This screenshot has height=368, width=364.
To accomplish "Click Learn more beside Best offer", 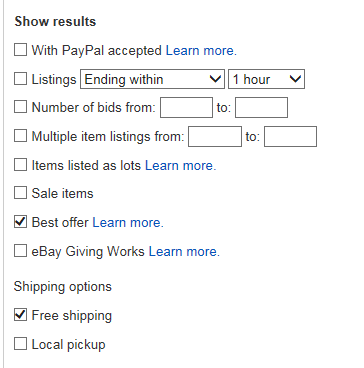I will pos(128,222).
